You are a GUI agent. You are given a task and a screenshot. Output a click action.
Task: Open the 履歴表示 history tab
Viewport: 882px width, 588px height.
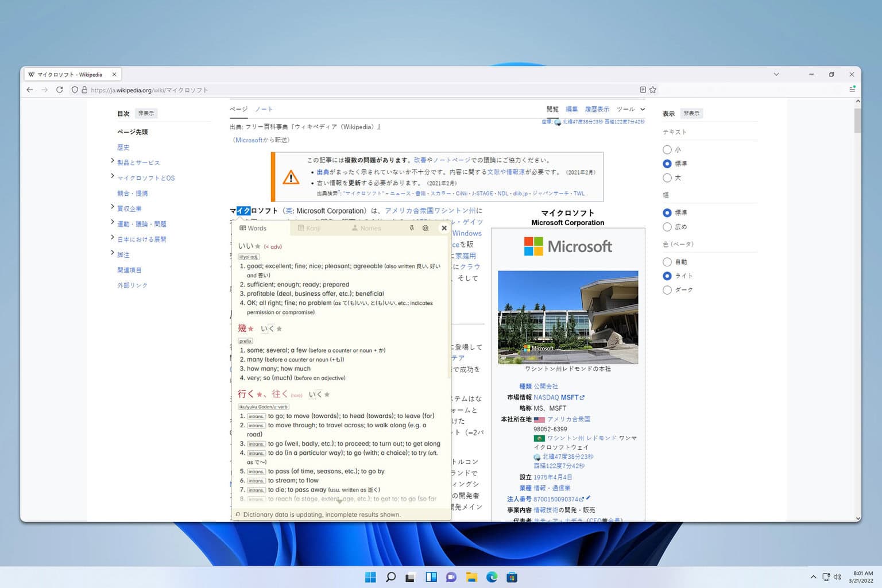[597, 109]
